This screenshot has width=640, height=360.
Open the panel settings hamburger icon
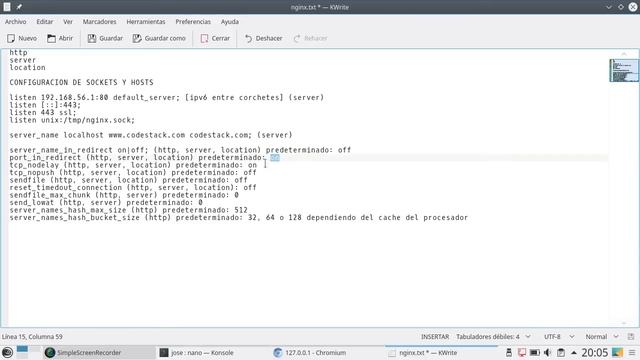(x=632, y=353)
